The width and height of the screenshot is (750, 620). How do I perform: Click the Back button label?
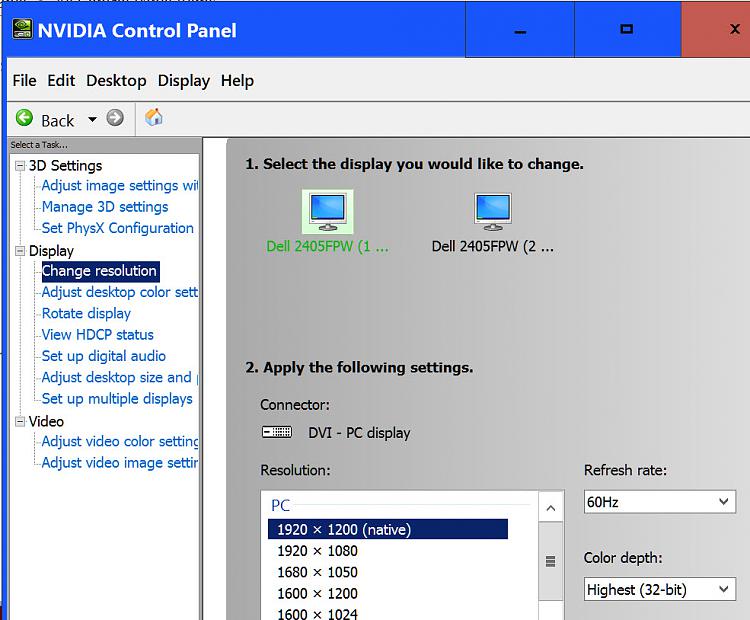(x=57, y=121)
